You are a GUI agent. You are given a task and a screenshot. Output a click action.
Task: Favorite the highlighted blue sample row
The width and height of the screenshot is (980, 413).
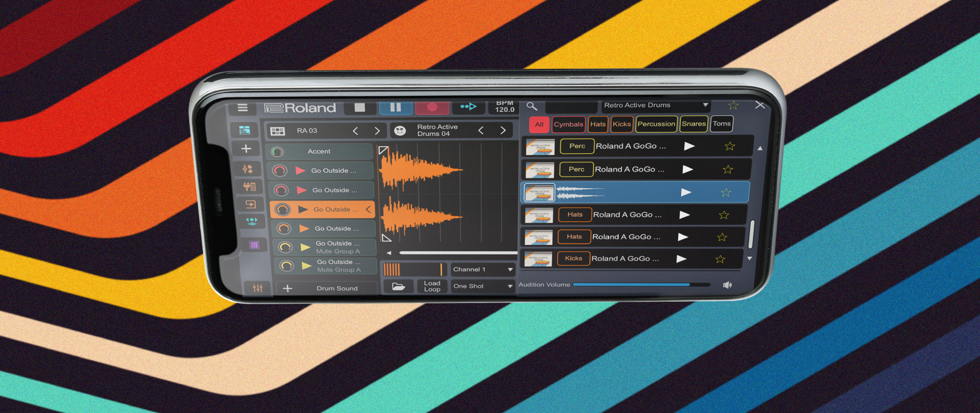pyautogui.click(x=726, y=193)
